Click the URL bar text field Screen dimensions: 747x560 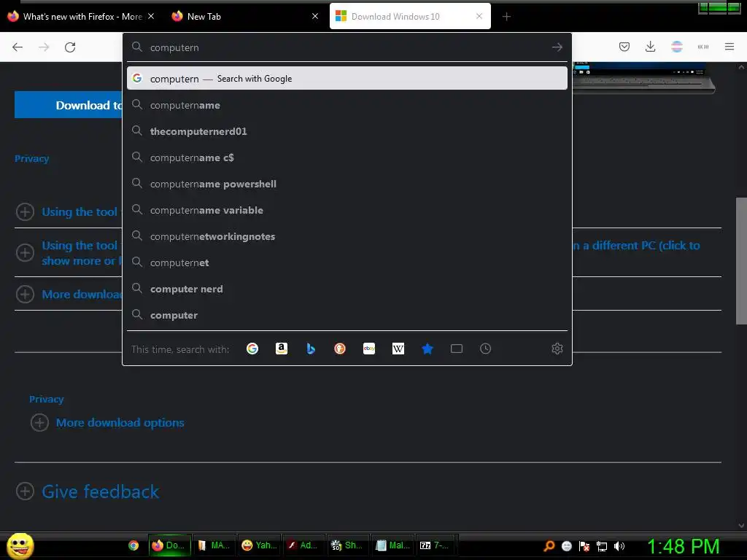click(348, 47)
